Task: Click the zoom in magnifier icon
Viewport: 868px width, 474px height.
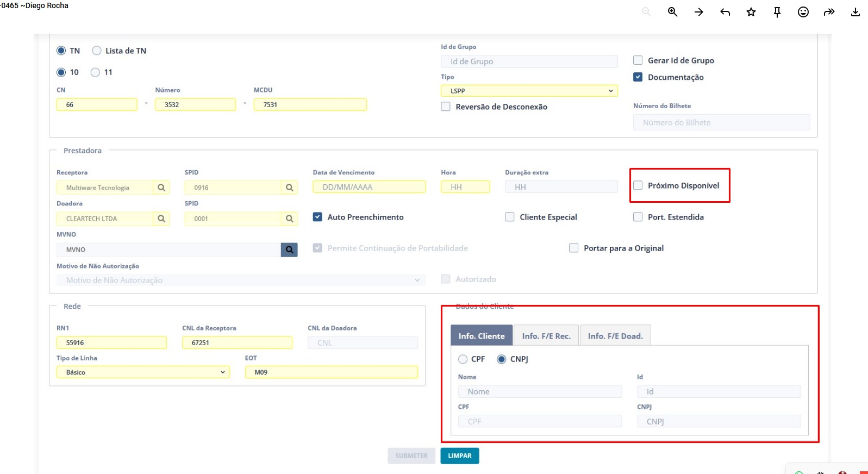Action: tap(672, 12)
